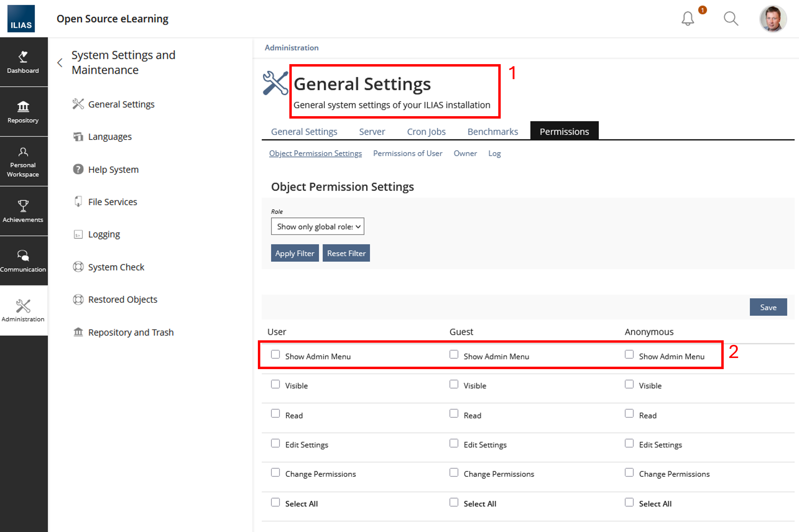Open the notifications bell icon
The height and width of the screenshot is (532, 799).
coord(688,19)
